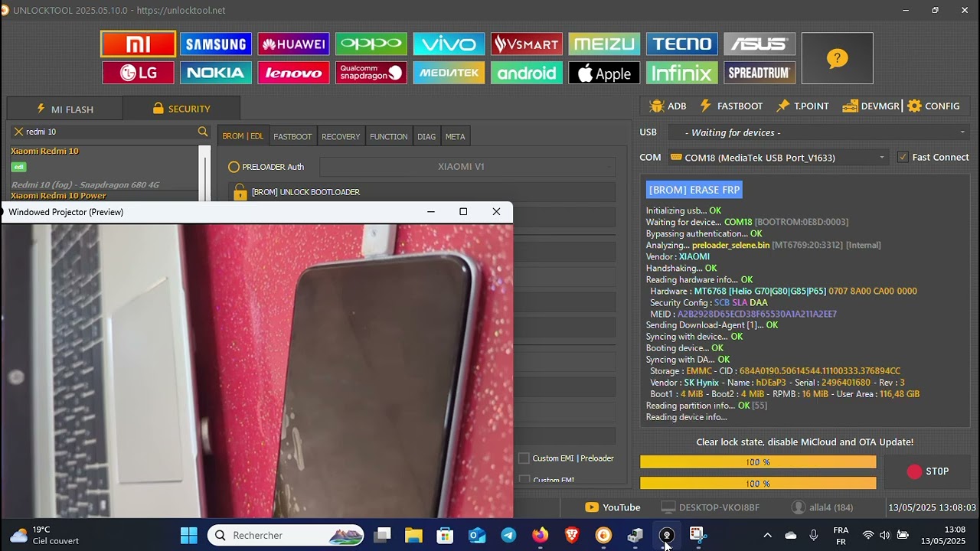This screenshot has height=551, width=980.
Task: Select the LG brand icon
Action: pyautogui.click(x=139, y=73)
